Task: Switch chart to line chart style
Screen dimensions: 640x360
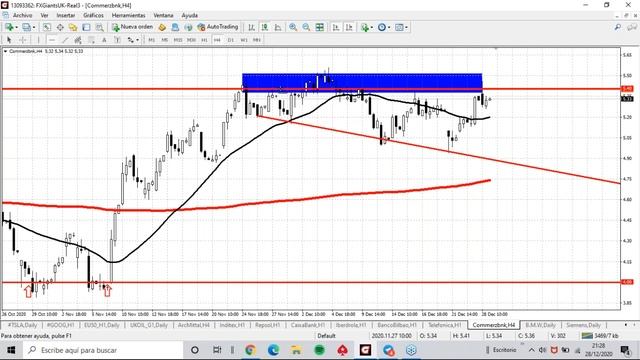Action: coord(278,27)
